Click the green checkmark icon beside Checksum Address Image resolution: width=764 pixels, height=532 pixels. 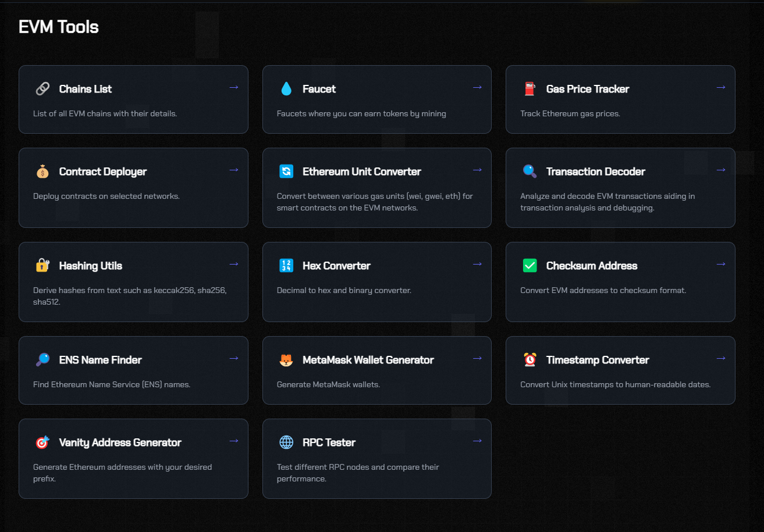pos(530,266)
